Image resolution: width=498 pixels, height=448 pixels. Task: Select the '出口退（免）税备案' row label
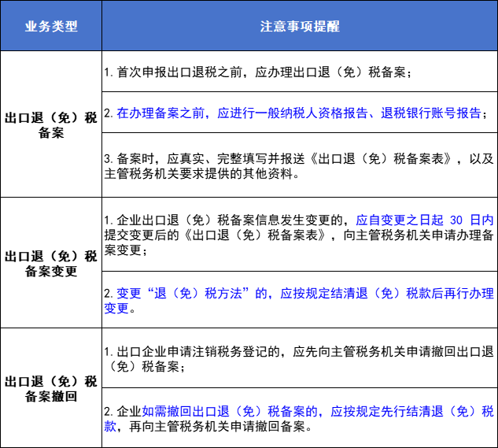51,124
